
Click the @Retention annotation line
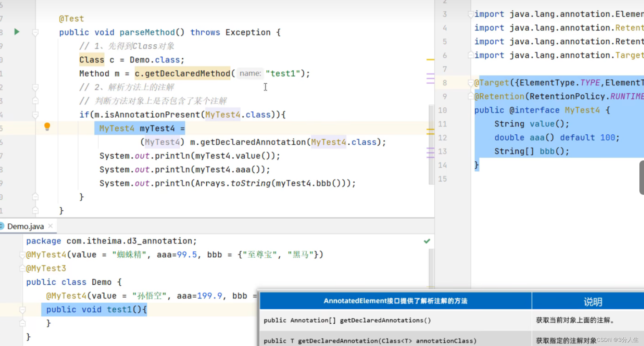point(559,96)
